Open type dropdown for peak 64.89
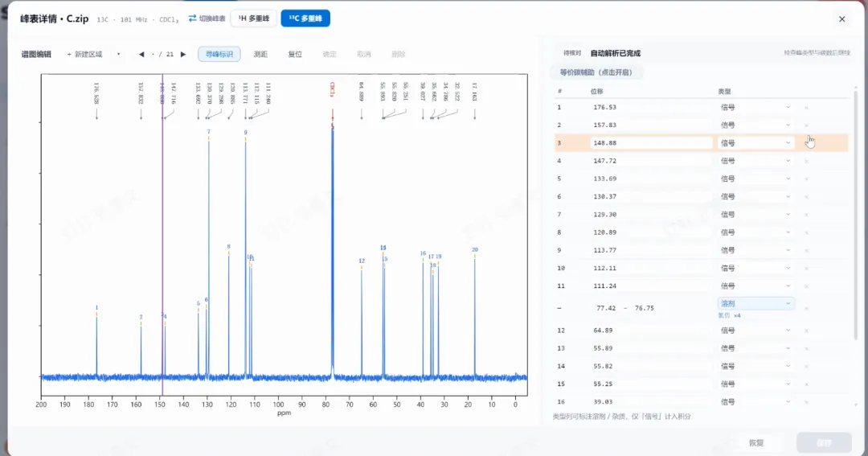The height and width of the screenshot is (456, 868). click(x=755, y=331)
